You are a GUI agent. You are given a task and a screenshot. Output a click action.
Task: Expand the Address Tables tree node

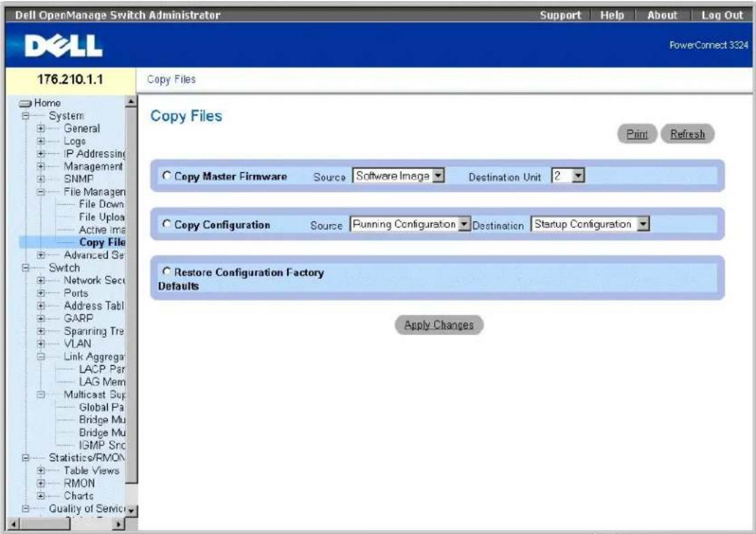(41, 306)
